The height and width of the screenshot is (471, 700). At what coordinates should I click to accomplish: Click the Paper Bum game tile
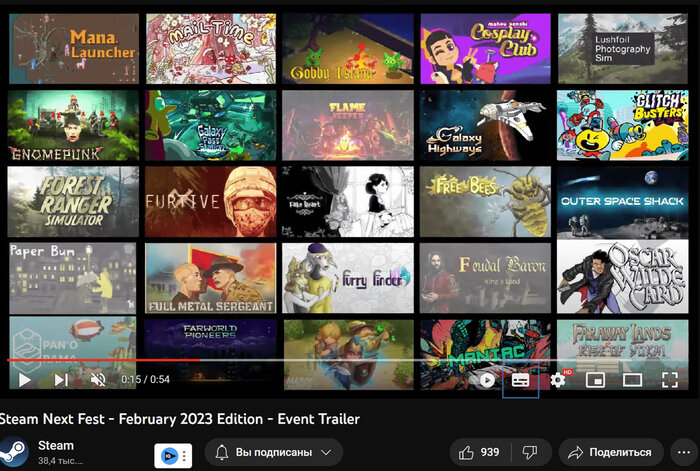73,278
